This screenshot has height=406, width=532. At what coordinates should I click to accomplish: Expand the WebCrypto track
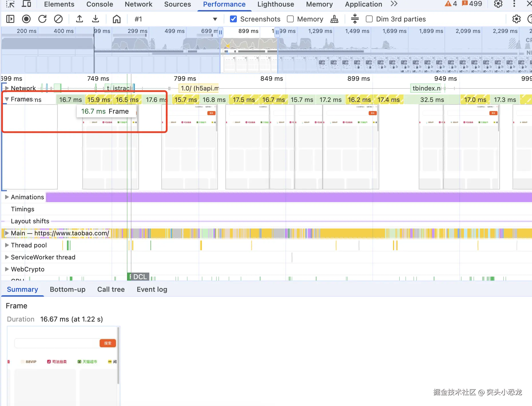(7, 269)
